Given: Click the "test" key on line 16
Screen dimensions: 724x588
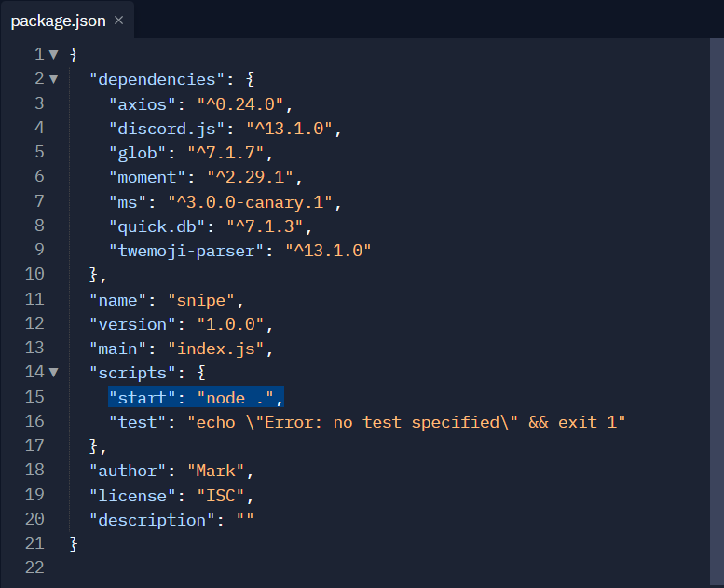Looking at the screenshot, I should click(137, 422).
